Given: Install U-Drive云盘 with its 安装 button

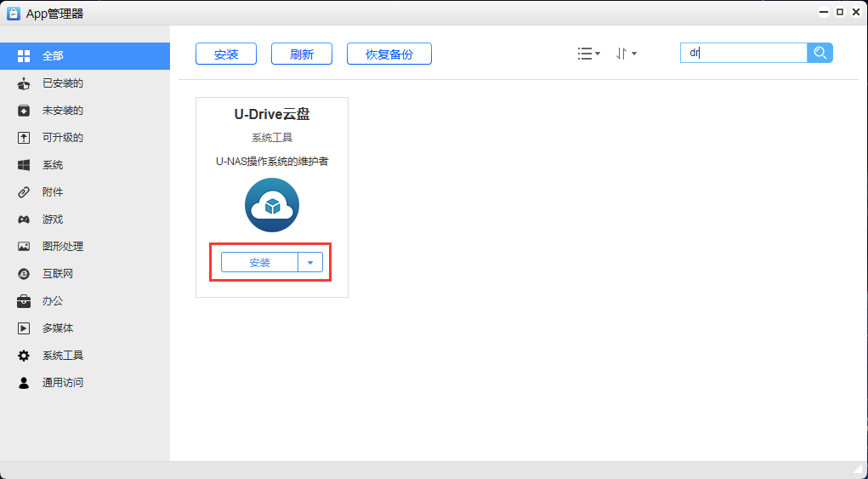Looking at the screenshot, I should coord(259,263).
